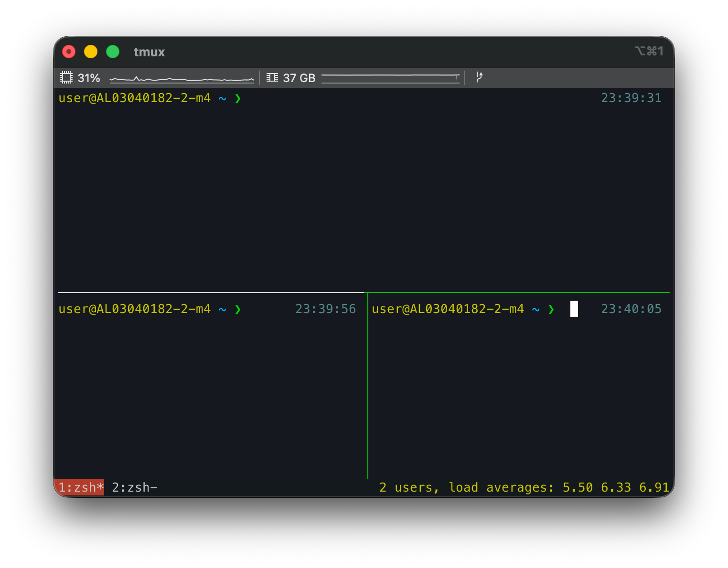This screenshot has width=728, height=568.
Task: Focus the bottom-left pane with timestamp 23:39:56
Action: click(x=211, y=387)
